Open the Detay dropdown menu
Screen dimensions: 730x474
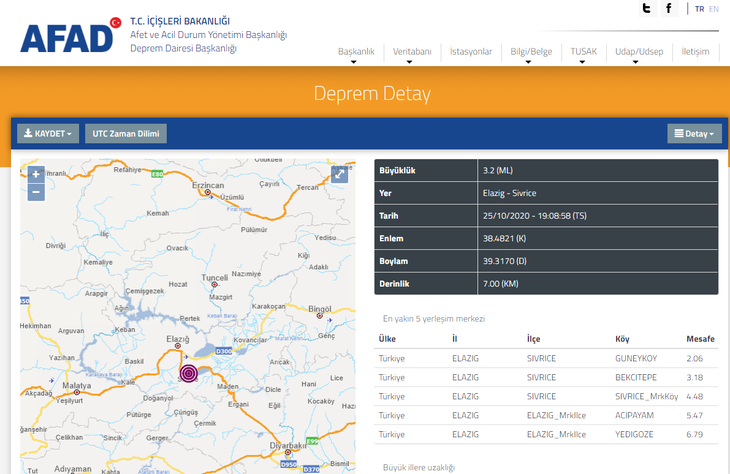click(694, 133)
